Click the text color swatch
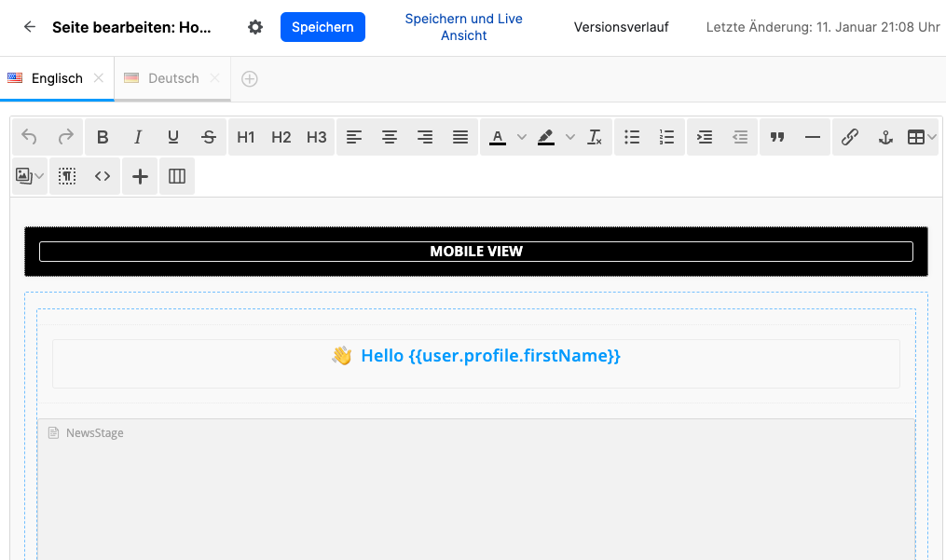The height and width of the screenshot is (560, 946). point(498,137)
